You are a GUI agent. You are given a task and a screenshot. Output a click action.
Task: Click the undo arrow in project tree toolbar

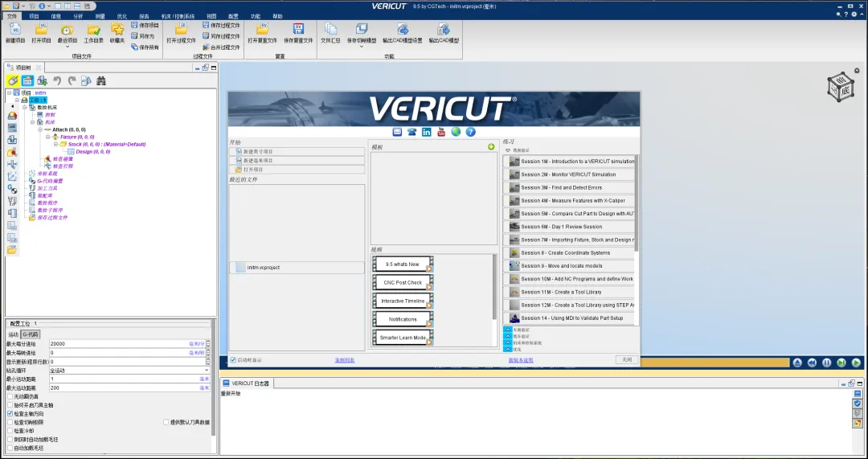[56, 81]
